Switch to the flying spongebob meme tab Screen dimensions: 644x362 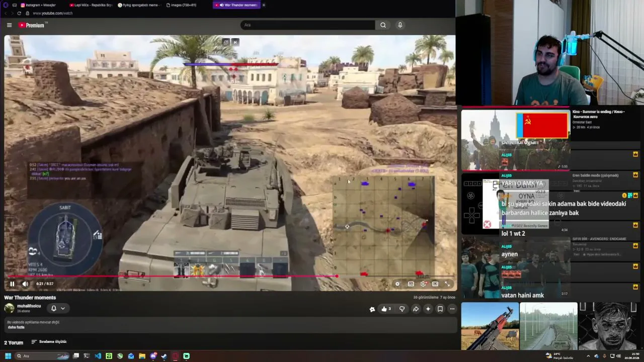pyautogui.click(x=140, y=5)
